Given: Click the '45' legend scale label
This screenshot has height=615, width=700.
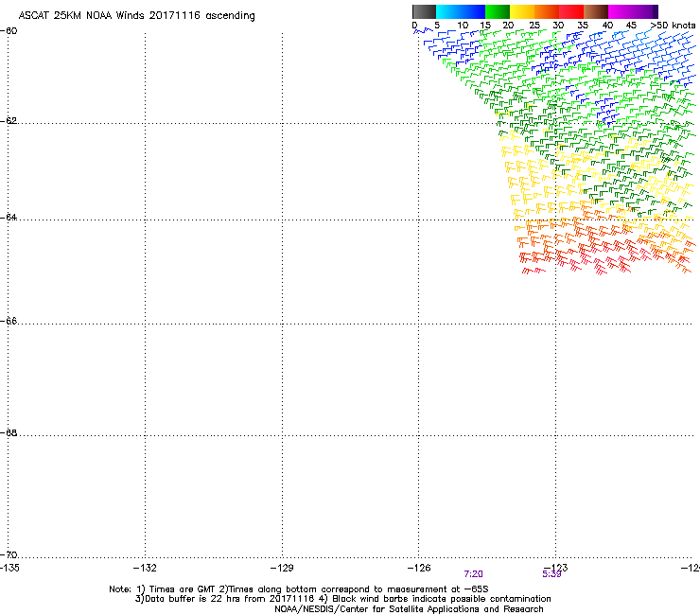Looking at the screenshot, I should (631, 26).
